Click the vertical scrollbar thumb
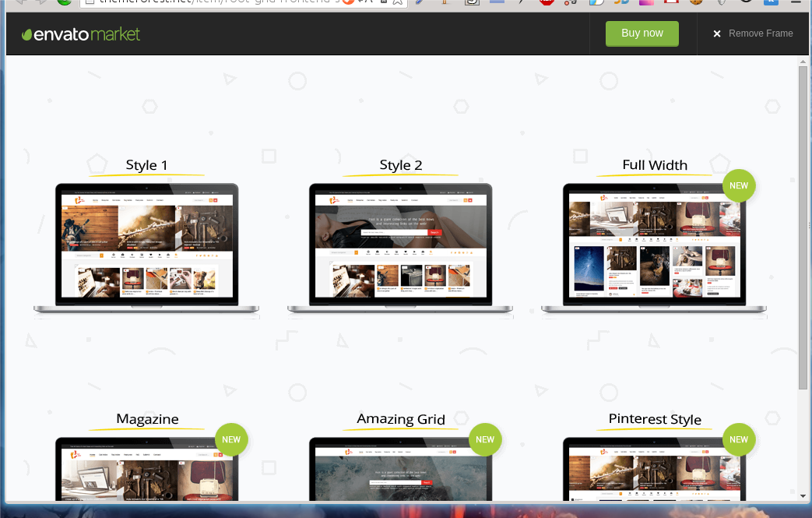 pos(803,226)
